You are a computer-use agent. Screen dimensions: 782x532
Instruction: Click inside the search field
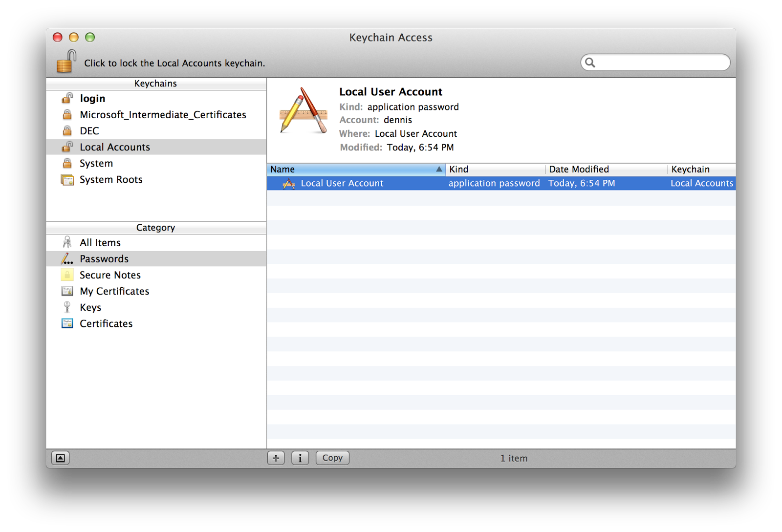(x=655, y=63)
